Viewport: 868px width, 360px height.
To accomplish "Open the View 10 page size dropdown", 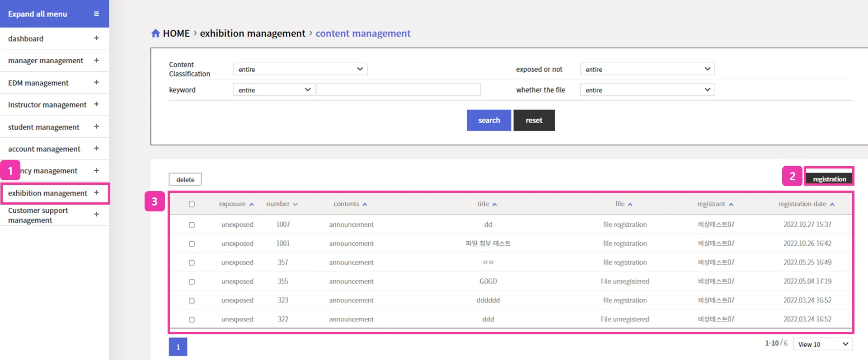I will click(x=823, y=344).
